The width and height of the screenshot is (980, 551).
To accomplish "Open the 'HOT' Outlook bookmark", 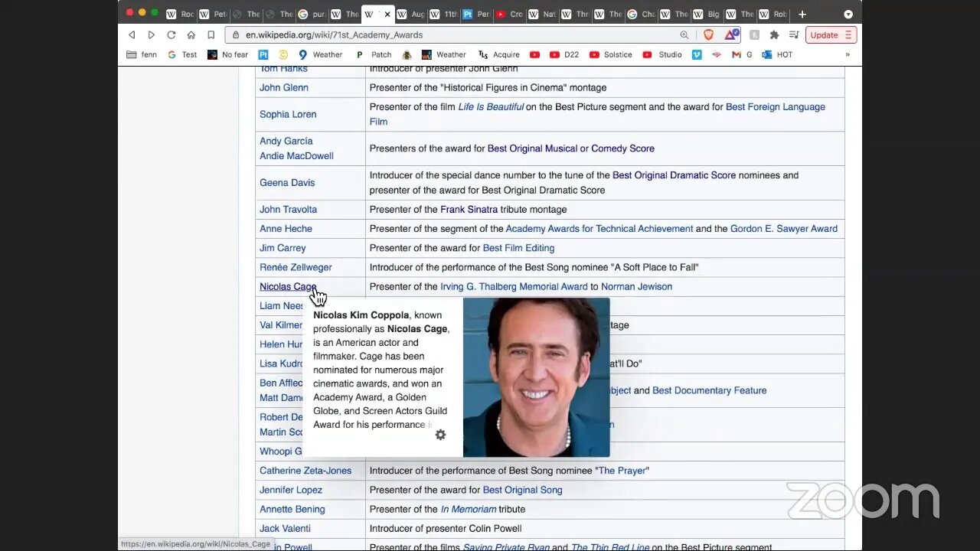I will (777, 54).
